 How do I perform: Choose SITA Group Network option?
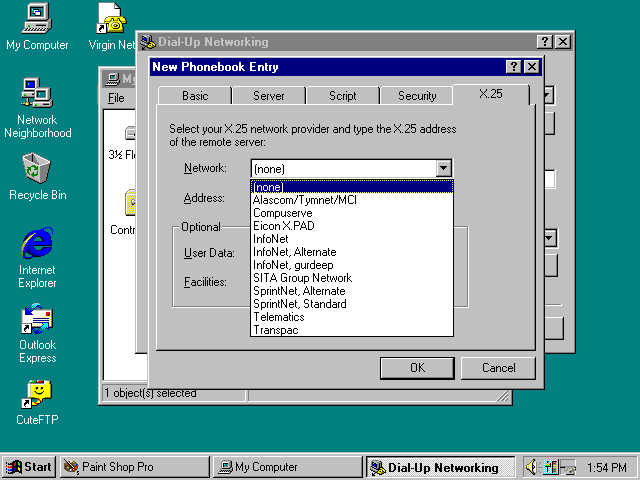click(x=352, y=278)
